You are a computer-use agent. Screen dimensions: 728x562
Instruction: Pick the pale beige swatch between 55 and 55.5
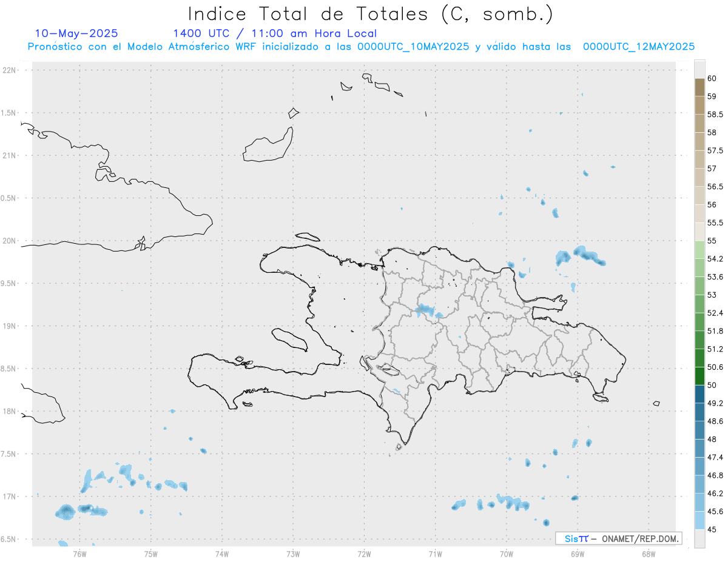(699, 232)
